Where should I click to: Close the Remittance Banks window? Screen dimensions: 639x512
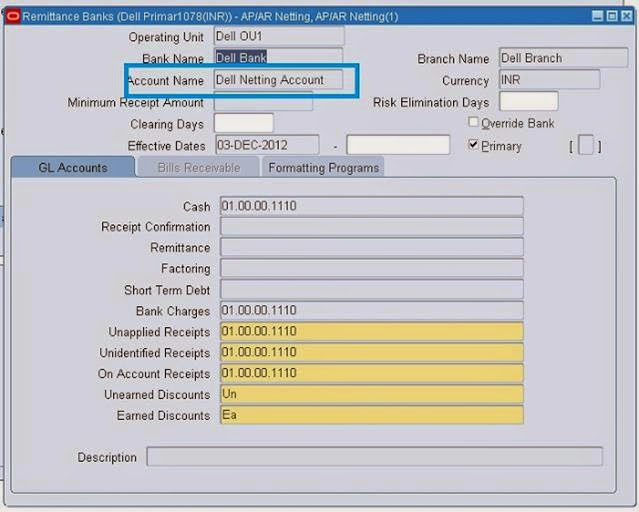coord(627,16)
